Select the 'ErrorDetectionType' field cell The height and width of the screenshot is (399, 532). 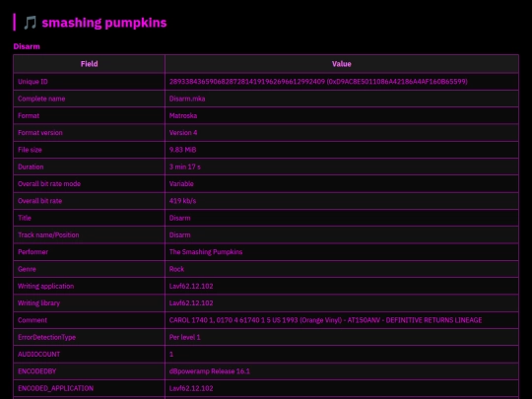click(90, 337)
